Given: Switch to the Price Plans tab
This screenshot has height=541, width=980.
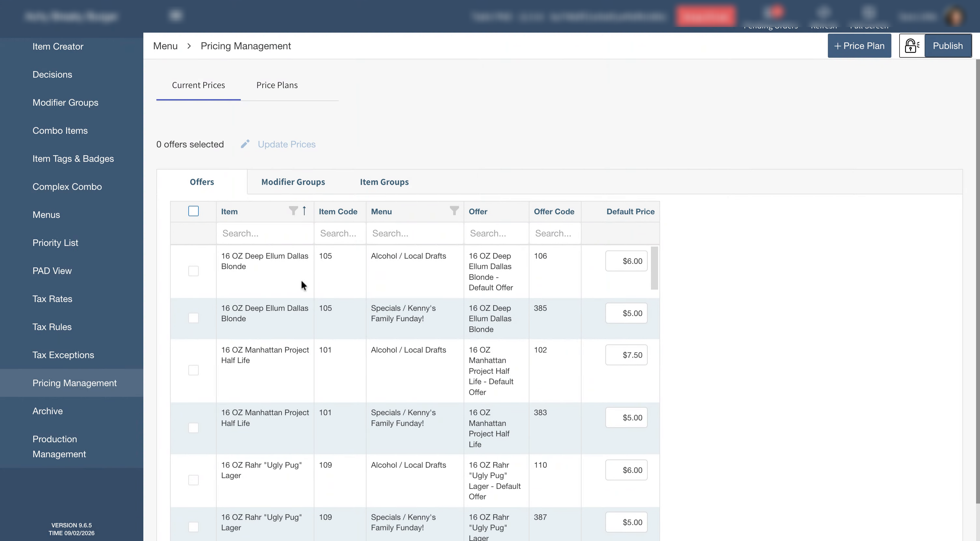Looking at the screenshot, I should (x=277, y=85).
